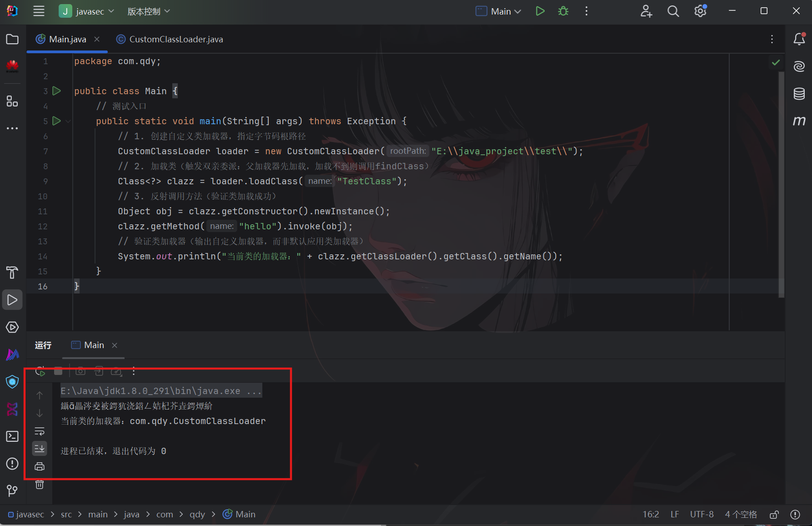Open the 版本控制 version control dropdown

click(x=148, y=11)
